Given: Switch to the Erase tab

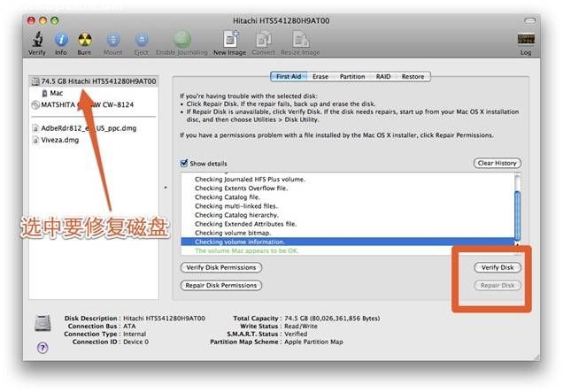Looking at the screenshot, I should [320, 77].
